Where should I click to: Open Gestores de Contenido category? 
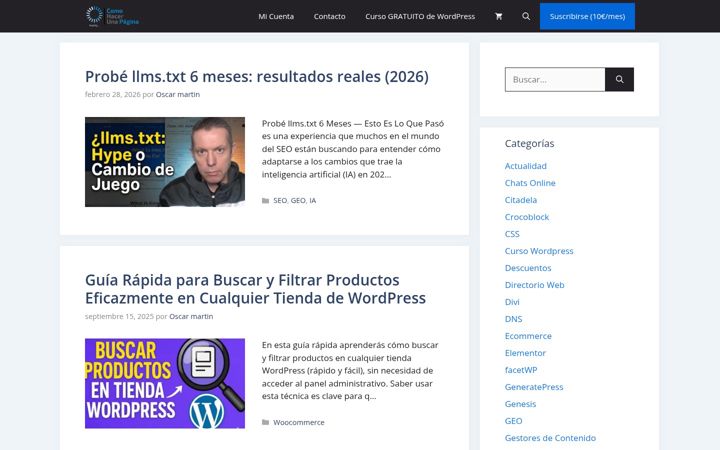(550, 438)
